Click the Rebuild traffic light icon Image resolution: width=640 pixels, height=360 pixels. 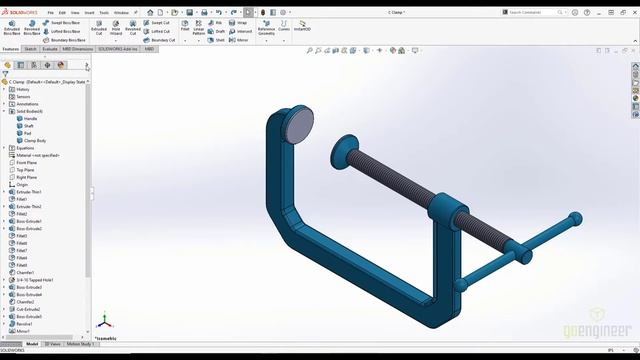click(263, 13)
